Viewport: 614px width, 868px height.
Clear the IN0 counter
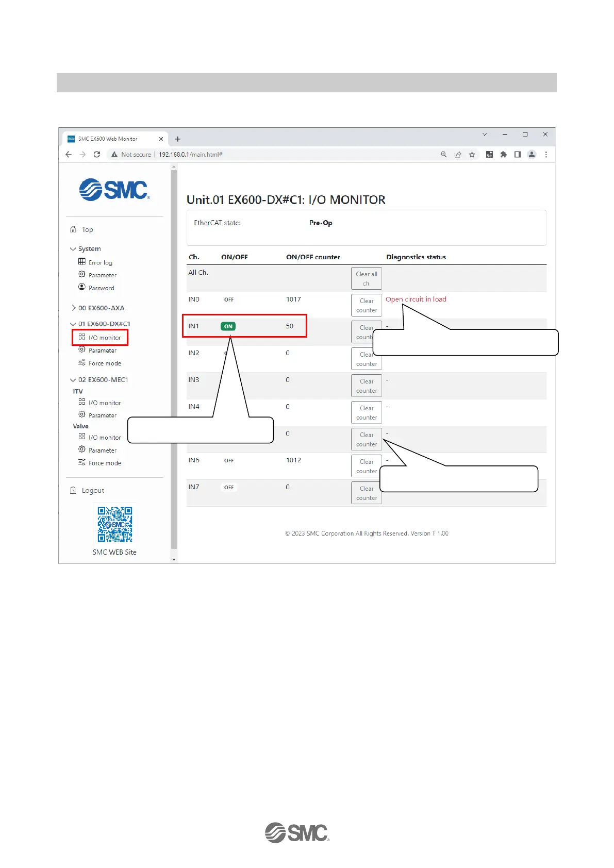click(x=367, y=306)
